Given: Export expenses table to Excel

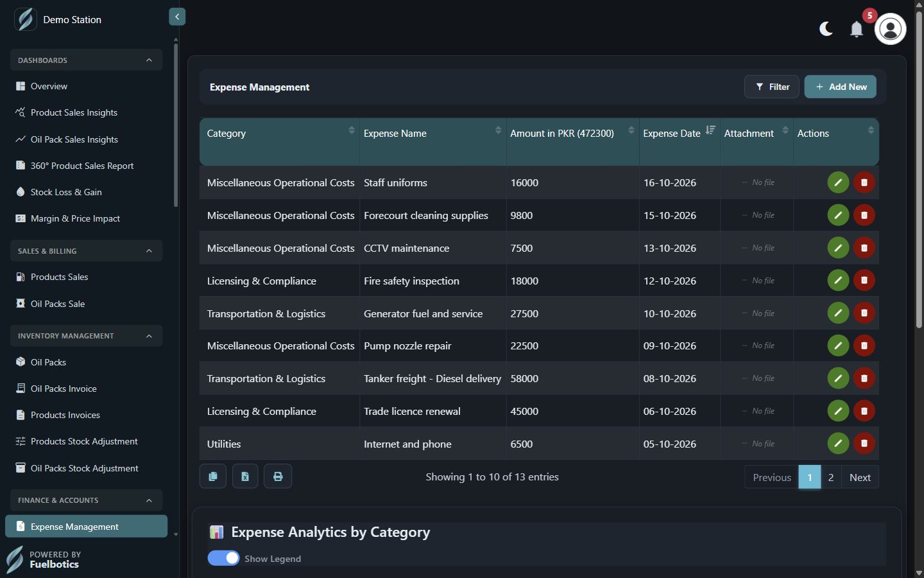Looking at the screenshot, I should [x=245, y=477].
